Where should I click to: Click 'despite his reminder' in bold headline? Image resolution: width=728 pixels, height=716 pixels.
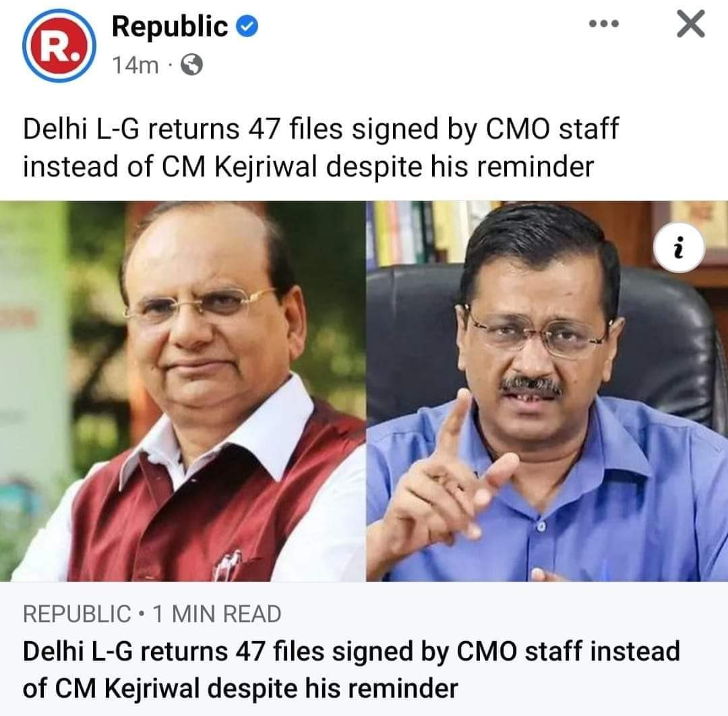(332, 688)
